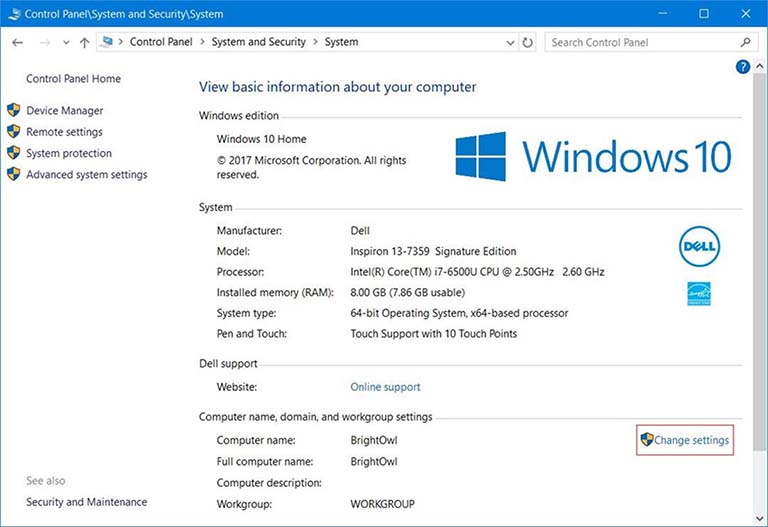Click the computer icon in address bar
The height and width of the screenshot is (527, 768).
(x=106, y=42)
